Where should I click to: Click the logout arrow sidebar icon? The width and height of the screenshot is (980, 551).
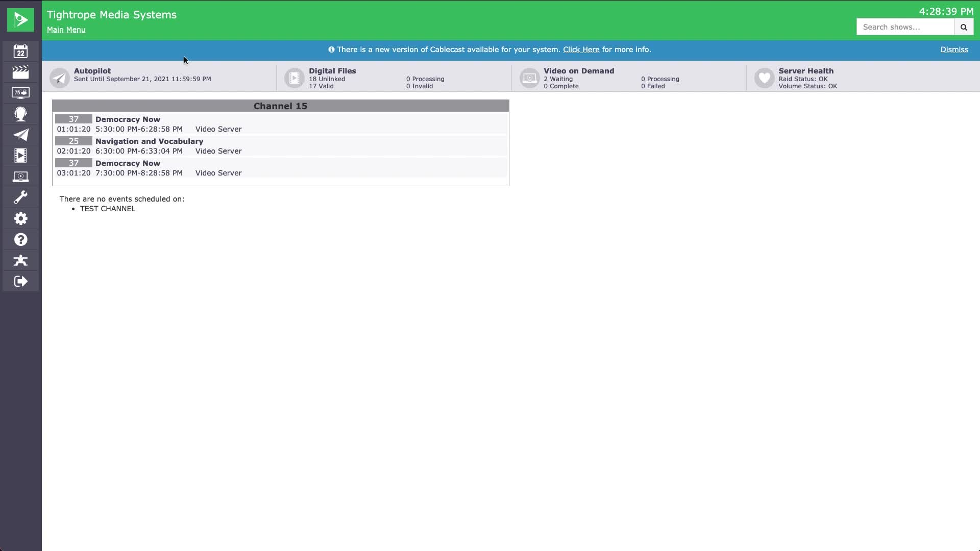20,281
